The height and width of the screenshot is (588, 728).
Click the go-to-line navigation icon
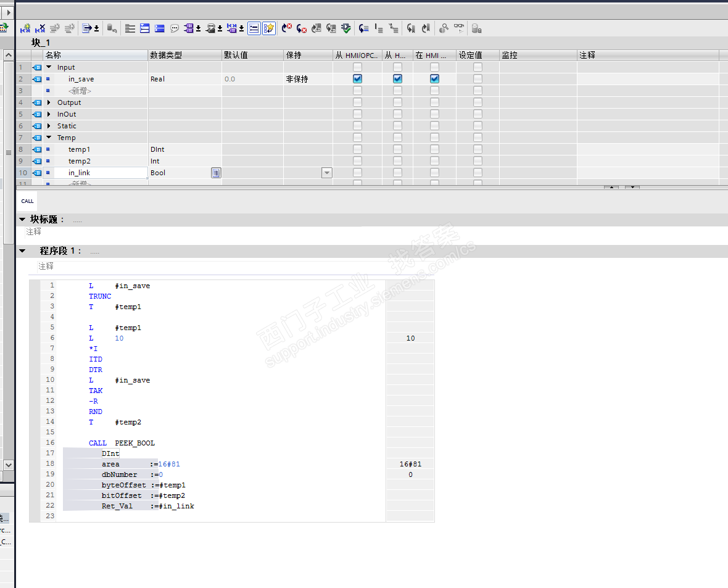click(364, 29)
